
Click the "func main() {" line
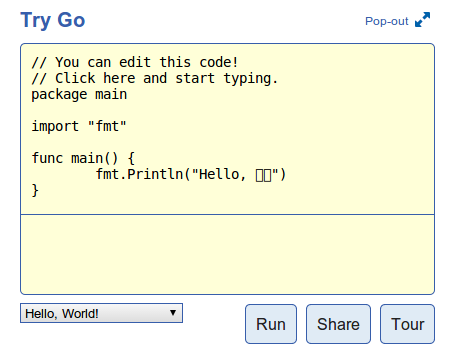pyautogui.click(x=83, y=158)
